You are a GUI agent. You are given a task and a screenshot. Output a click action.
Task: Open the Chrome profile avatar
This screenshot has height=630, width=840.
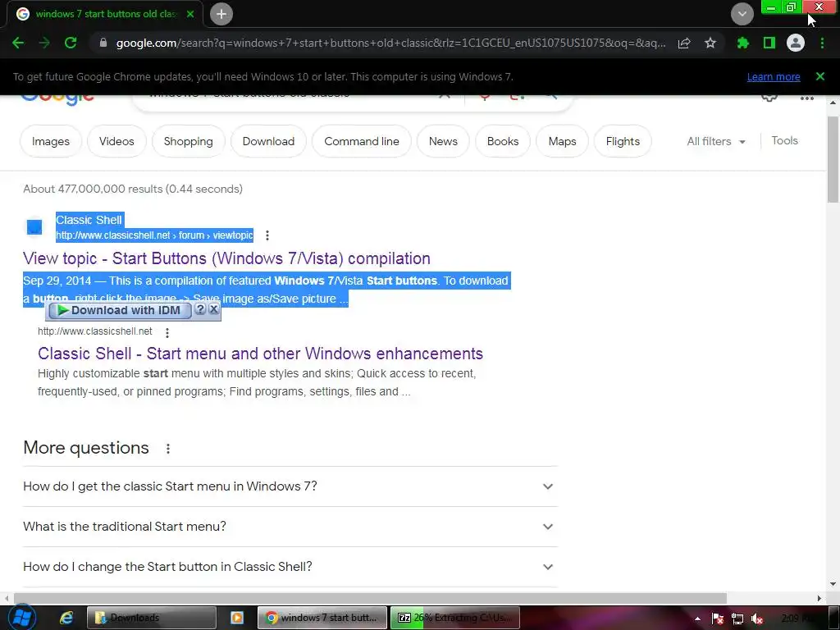(796, 43)
